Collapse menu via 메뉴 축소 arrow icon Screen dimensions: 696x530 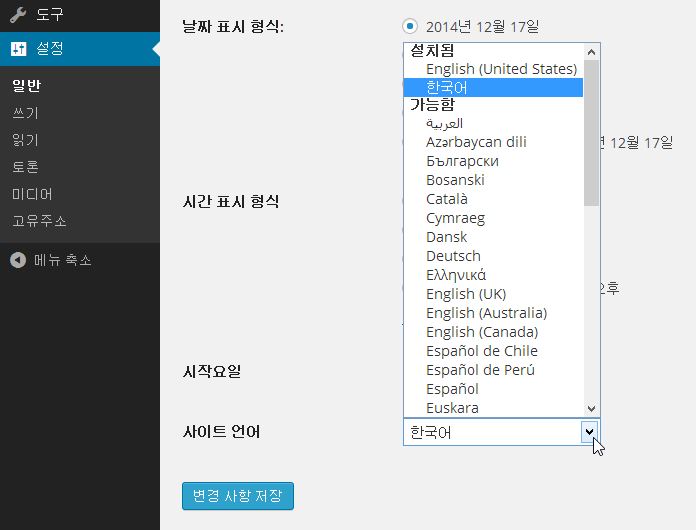pos(18,260)
